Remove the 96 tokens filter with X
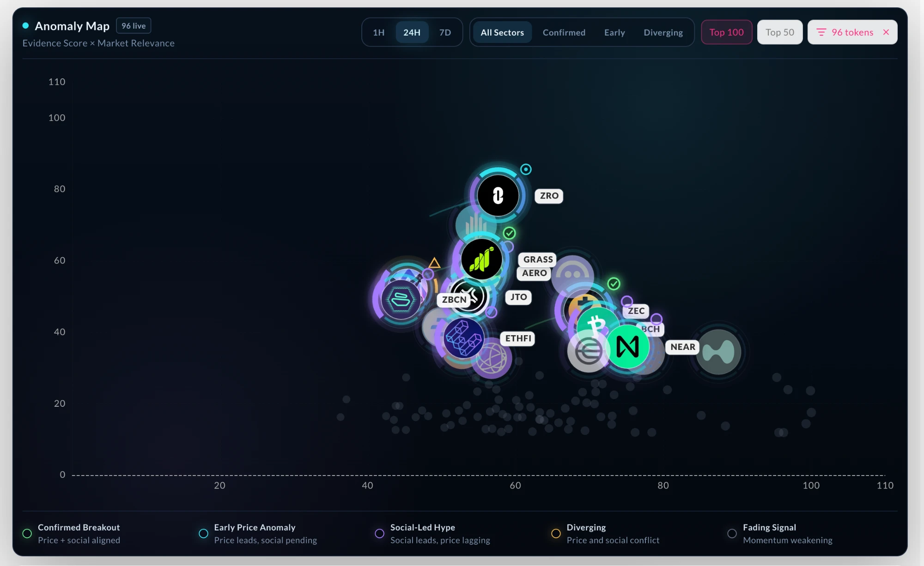 pos(886,32)
